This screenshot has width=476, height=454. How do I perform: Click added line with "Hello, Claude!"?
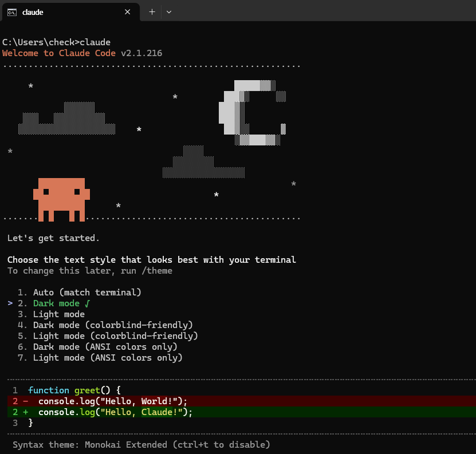[242, 412]
